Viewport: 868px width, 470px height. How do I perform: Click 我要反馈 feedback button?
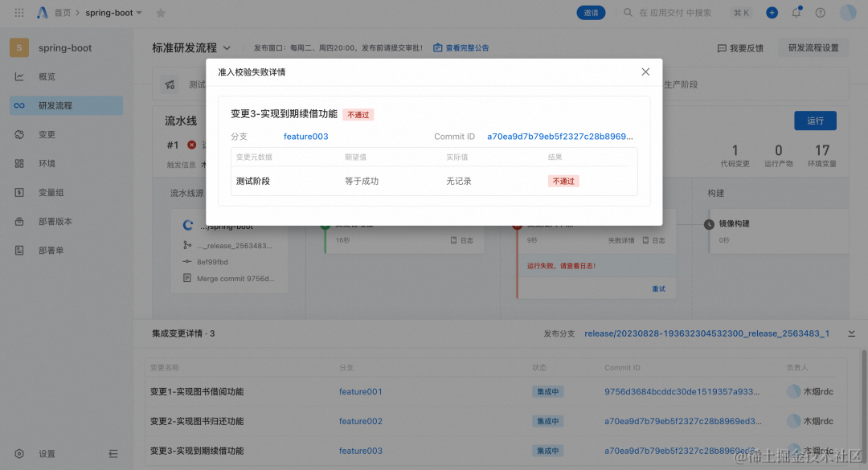pyautogui.click(x=740, y=48)
